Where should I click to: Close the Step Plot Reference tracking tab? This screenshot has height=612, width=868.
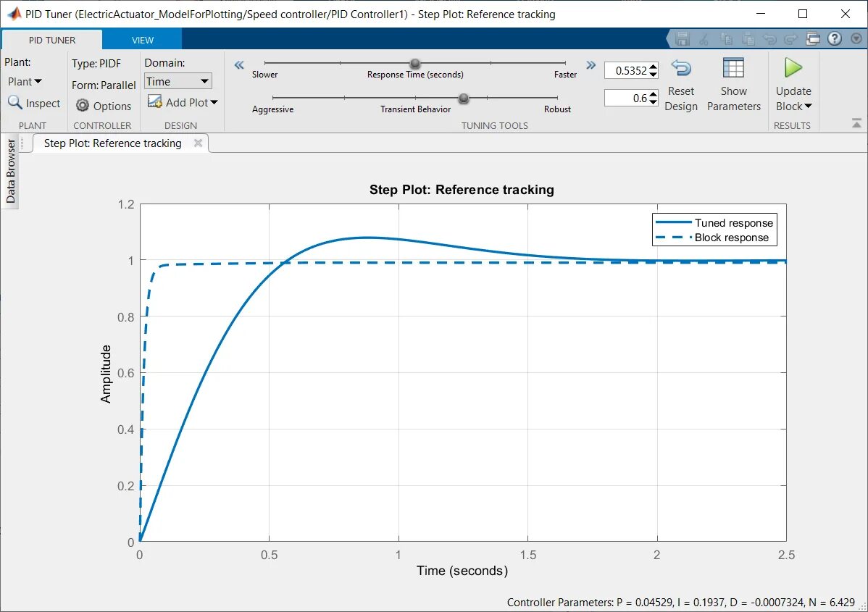199,143
